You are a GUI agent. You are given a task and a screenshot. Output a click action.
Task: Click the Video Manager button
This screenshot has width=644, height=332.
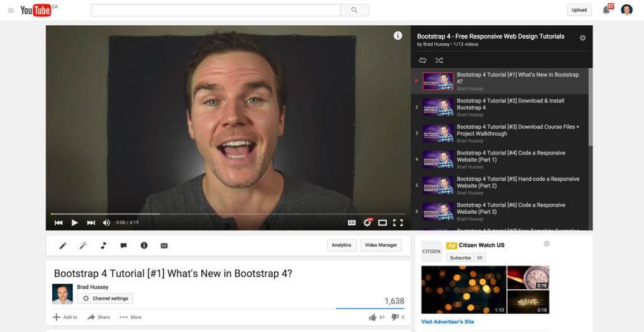tap(380, 245)
